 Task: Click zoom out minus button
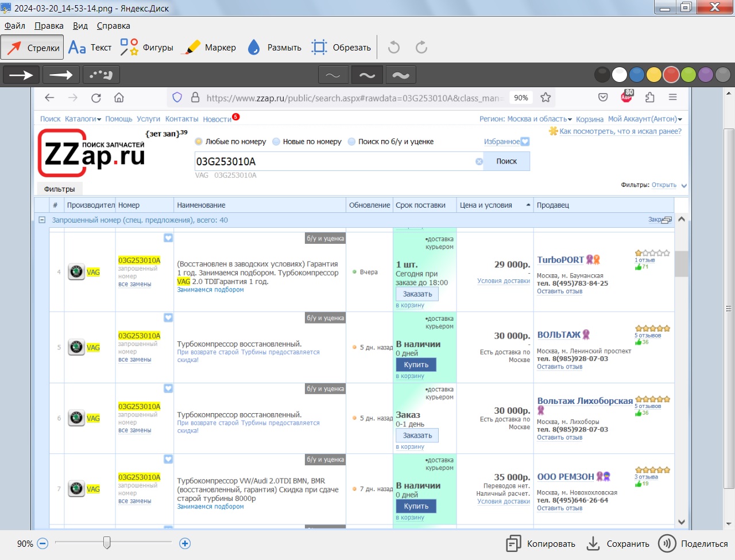coord(42,543)
